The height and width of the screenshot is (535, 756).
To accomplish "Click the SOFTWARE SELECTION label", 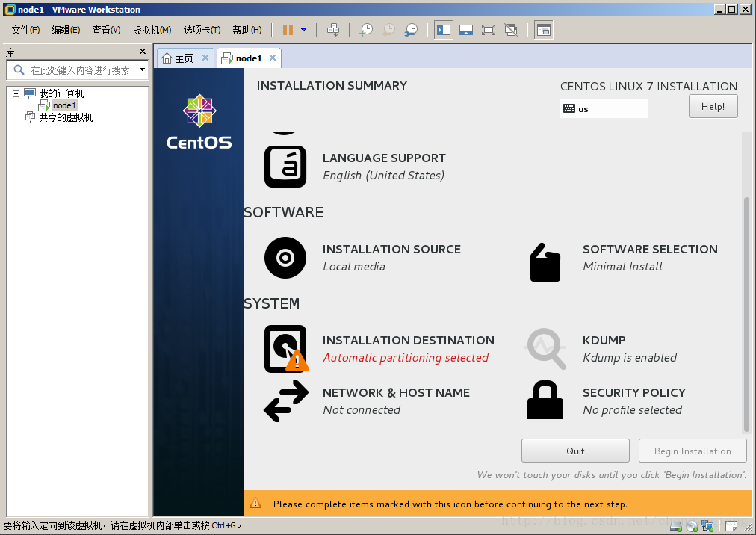I will 650,250.
